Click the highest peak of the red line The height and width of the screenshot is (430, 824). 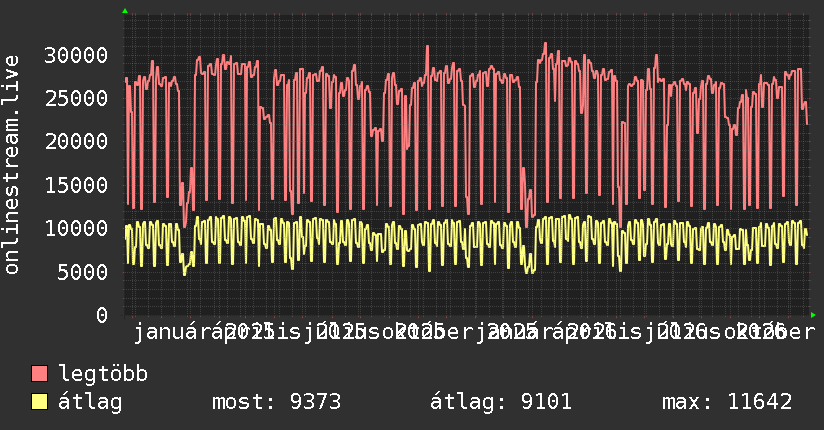click(545, 44)
